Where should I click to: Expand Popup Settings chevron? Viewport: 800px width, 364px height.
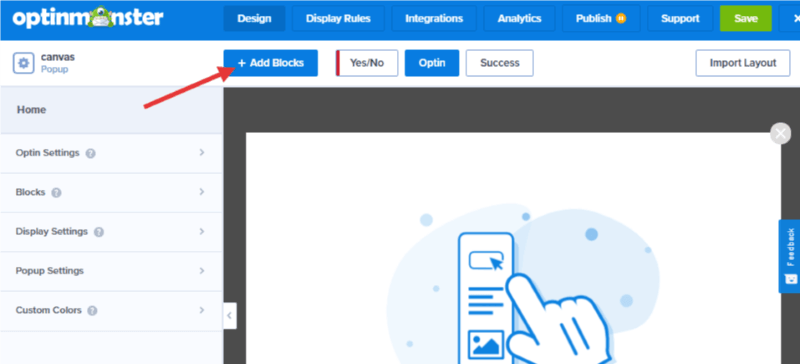click(202, 271)
